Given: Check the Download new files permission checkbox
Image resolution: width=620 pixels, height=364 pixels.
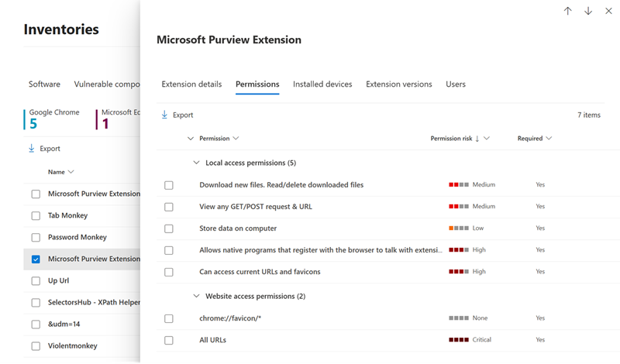Looking at the screenshot, I should tap(169, 185).
